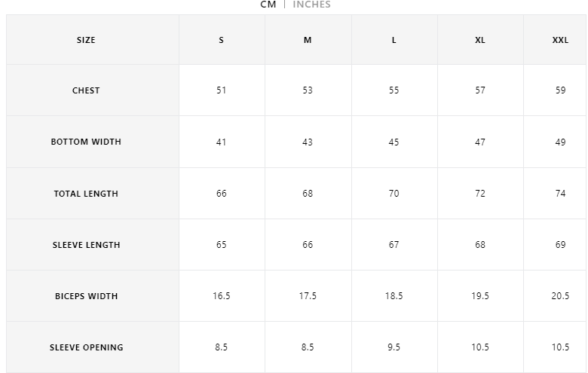Click the CHEST row label
Viewport: 588px width, 373px height.
coord(86,90)
